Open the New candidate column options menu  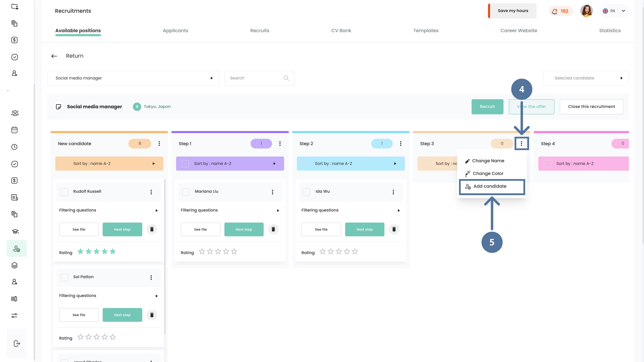[x=159, y=143]
